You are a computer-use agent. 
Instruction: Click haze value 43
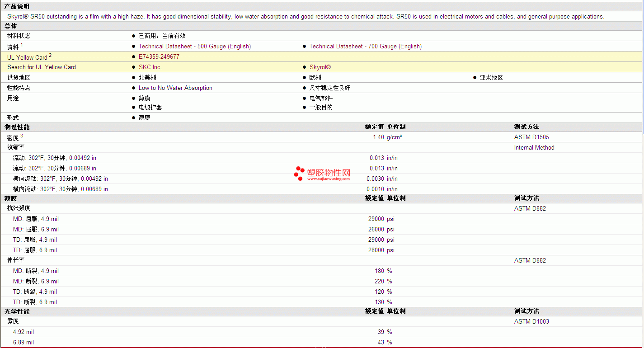pyautogui.click(x=381, y=343)
